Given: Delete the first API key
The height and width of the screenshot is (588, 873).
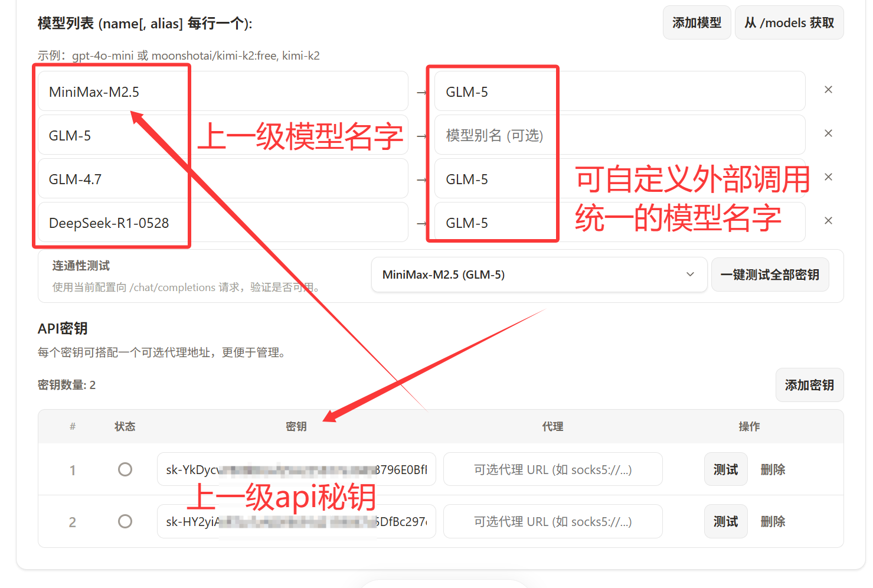Looking at the screenshot, I should tap(773, 469).
